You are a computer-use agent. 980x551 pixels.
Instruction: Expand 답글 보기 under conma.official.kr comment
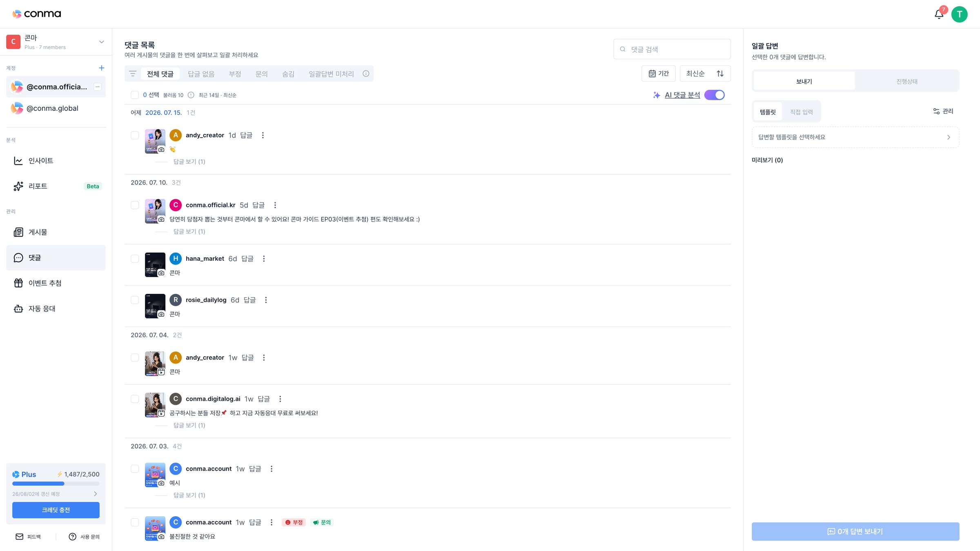pyautogui.click(x=189, y=231)
